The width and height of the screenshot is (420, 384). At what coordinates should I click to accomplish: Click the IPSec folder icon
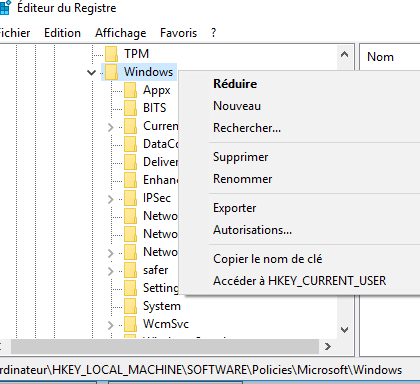[x=131, y=198]
